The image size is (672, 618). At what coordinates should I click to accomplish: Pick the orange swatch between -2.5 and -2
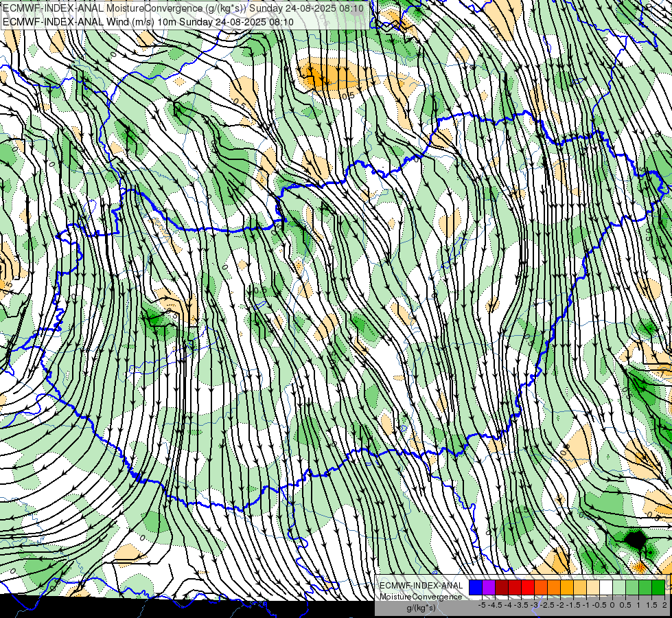click(554, 587)
